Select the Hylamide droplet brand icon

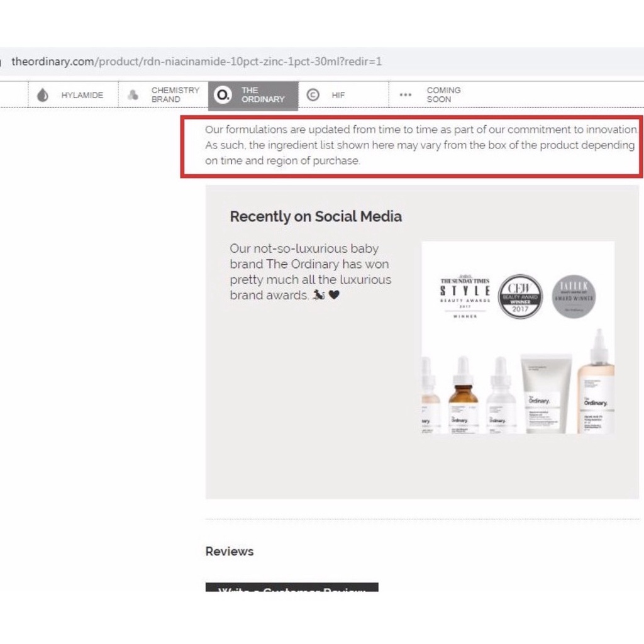[x=43, y=94]
